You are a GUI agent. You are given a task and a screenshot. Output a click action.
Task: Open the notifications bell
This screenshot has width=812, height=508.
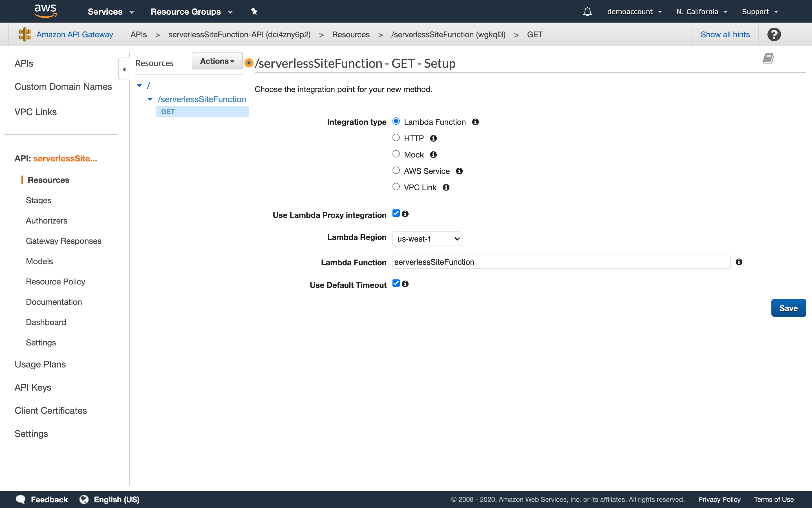click(x=587, y=12)
